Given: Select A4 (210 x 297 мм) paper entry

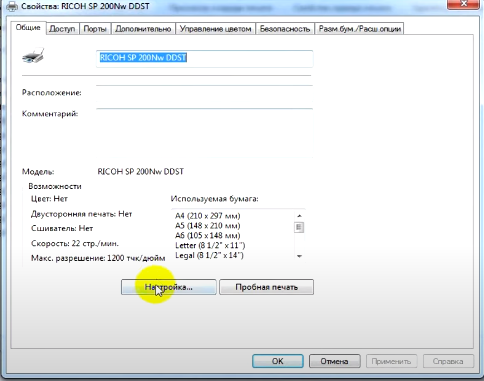Looking at the screenshot, I should [208, 216].
